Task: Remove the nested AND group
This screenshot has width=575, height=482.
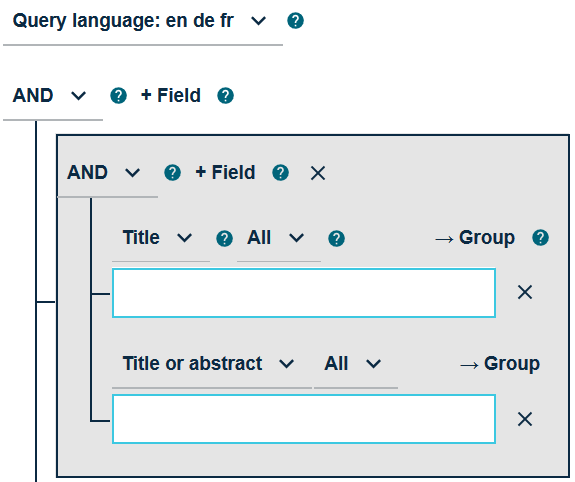Action: (x=318, y=173)
